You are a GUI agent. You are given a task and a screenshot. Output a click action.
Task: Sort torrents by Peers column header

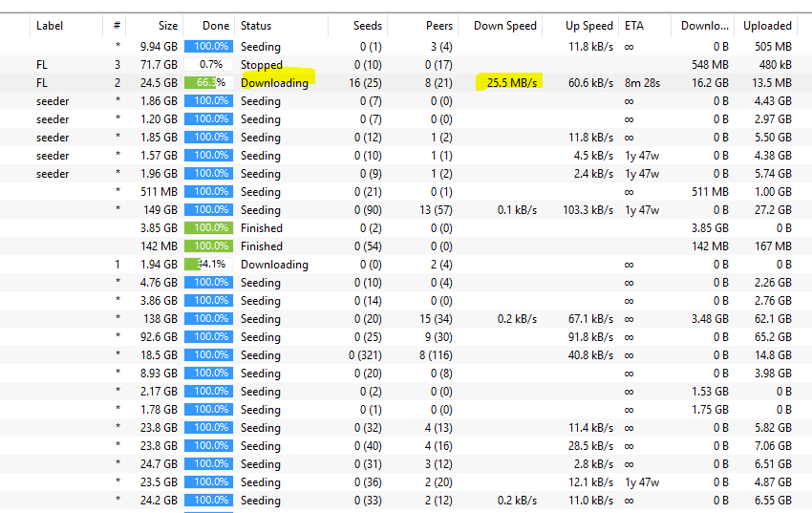438,26
